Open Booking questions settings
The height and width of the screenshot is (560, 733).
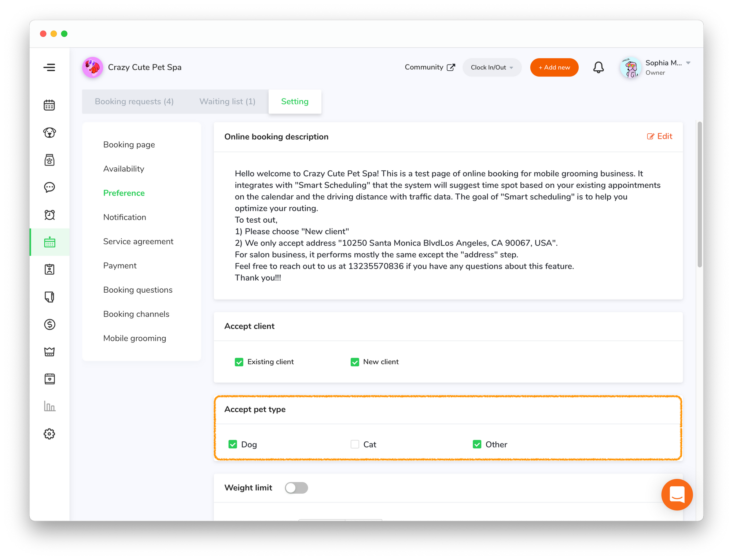138,290
